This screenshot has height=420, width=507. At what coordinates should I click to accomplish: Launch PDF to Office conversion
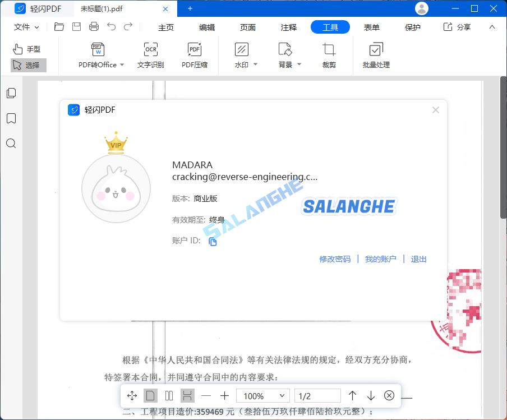98,56
